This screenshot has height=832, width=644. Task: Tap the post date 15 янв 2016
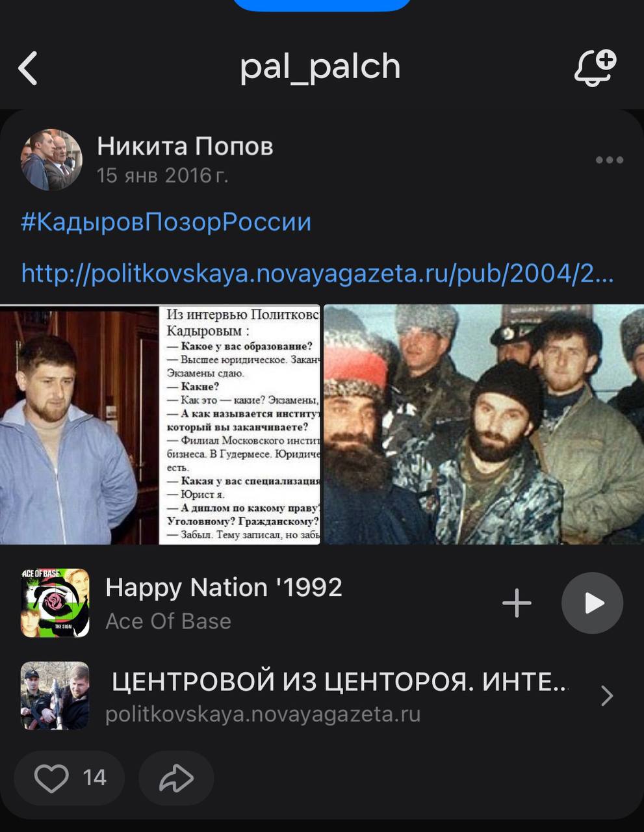pyautogui.click(x=162, y=175)
